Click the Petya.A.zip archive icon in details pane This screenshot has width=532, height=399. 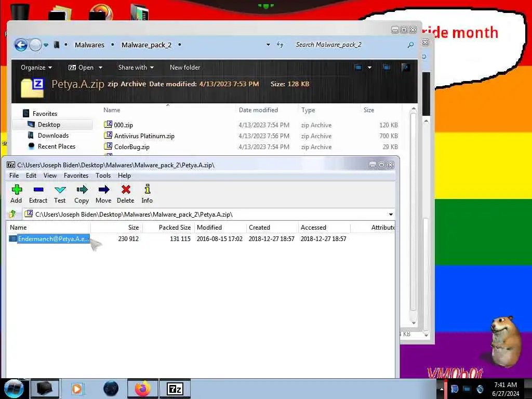[x=32, y=87]
